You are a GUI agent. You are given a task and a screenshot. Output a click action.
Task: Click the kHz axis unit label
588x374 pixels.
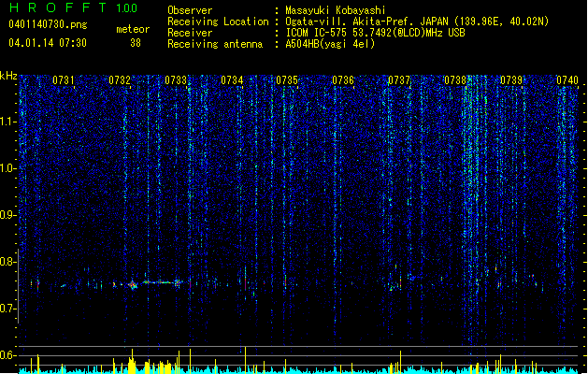(x=8, y=76)
